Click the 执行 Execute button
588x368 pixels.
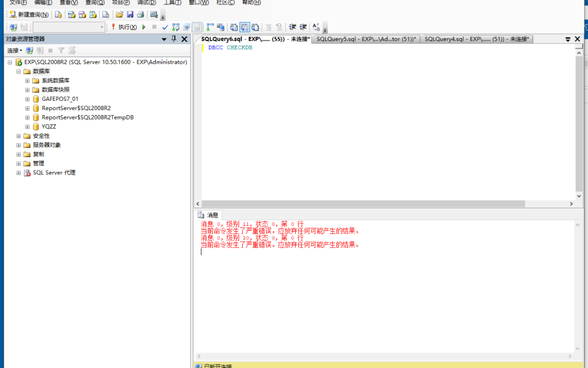tap(124, 27)
